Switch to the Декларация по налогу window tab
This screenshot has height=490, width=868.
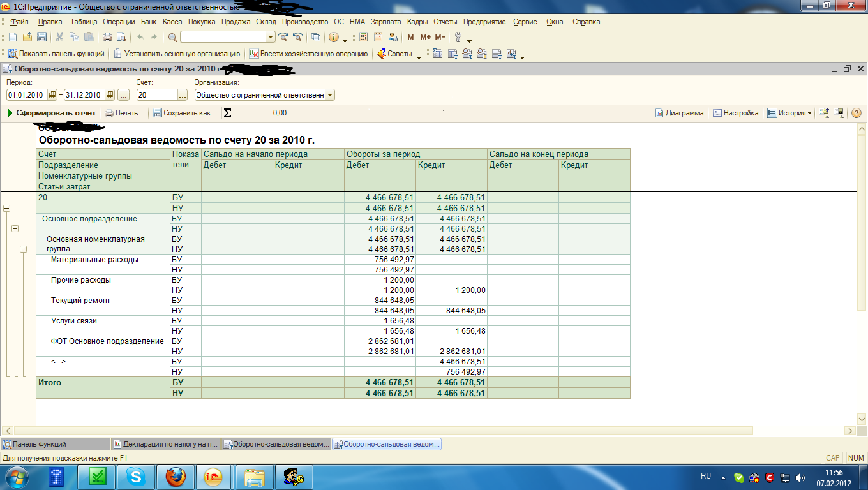click(x=166, y=444)
